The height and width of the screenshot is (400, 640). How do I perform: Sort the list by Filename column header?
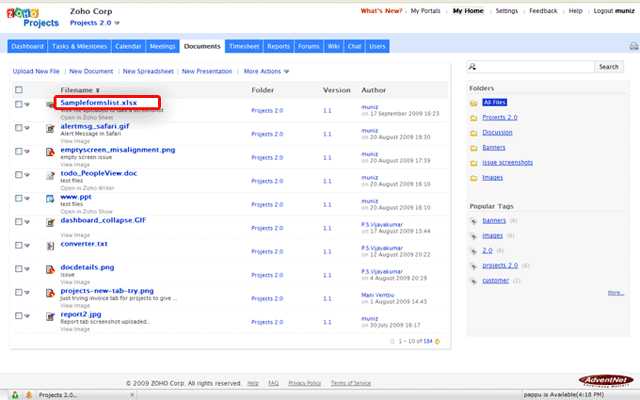pyautogui.click(x=78, y=90)
